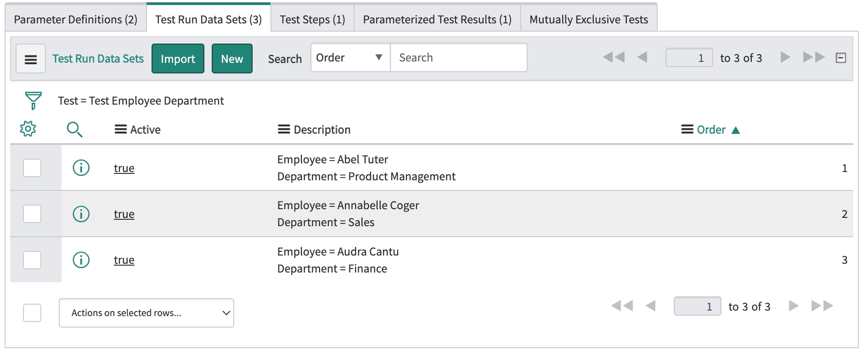This screenshot has width=868, height=356.
Task: Open the Test Steps tab
Action: [x=312, y=19]
